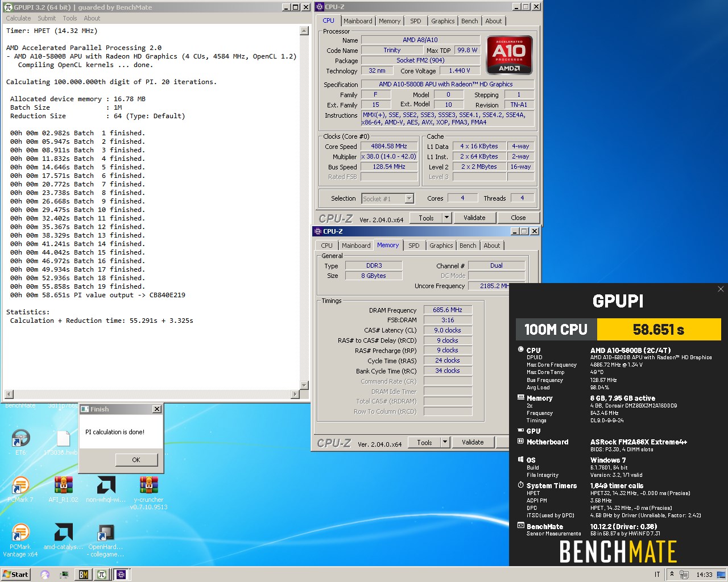728x582 pixels.
Task: Open the Tools menu in GPUPI
Action: coord(69,18)
